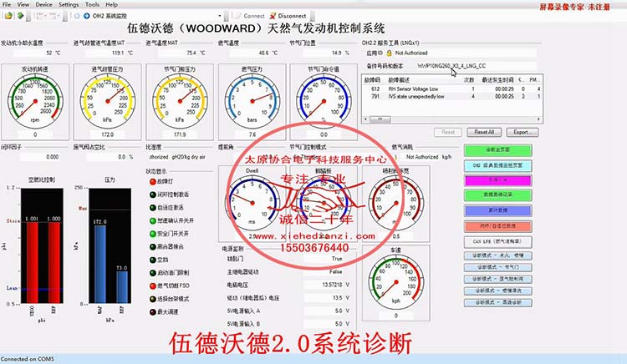
Task: Click the padlock icon beside Not Authorized
Action: [389, 53]
